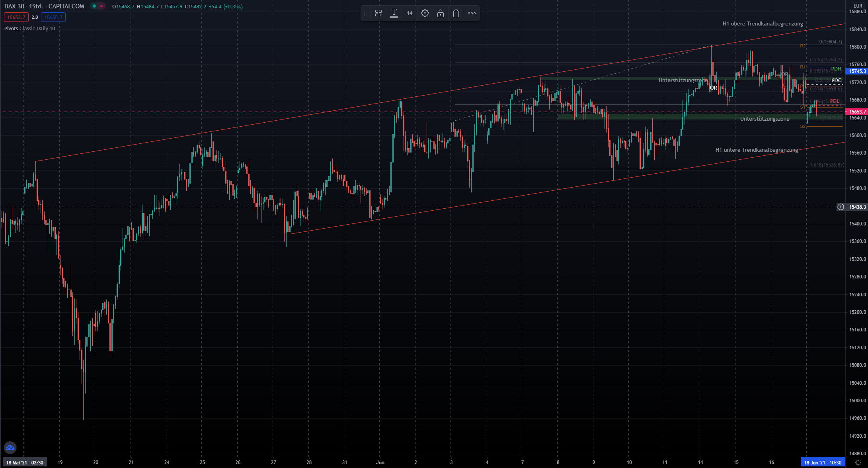Image resolution: width=868 pixels, height=468 pixels.
Task: Click the lower Unterstützungszone label
Action: tap(765, 119)
